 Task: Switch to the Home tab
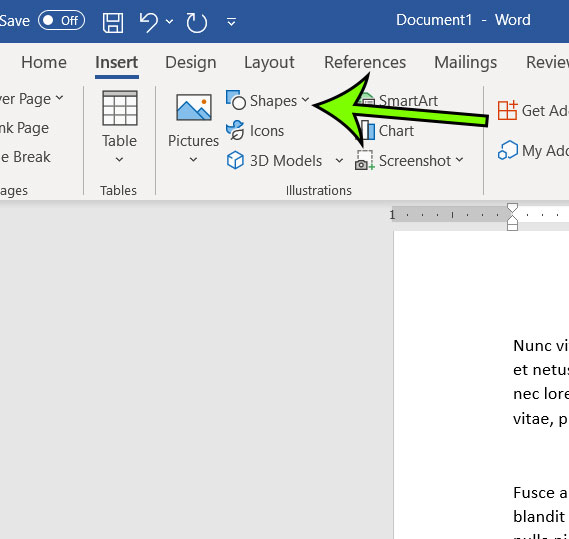tap(44, 62)
